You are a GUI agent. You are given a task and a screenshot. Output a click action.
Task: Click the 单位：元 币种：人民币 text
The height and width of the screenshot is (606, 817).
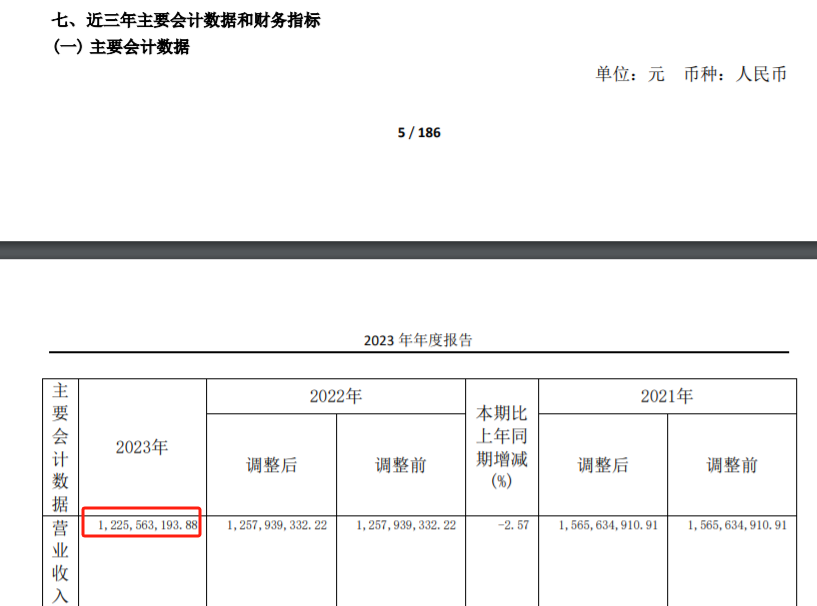tap(691, 74)
